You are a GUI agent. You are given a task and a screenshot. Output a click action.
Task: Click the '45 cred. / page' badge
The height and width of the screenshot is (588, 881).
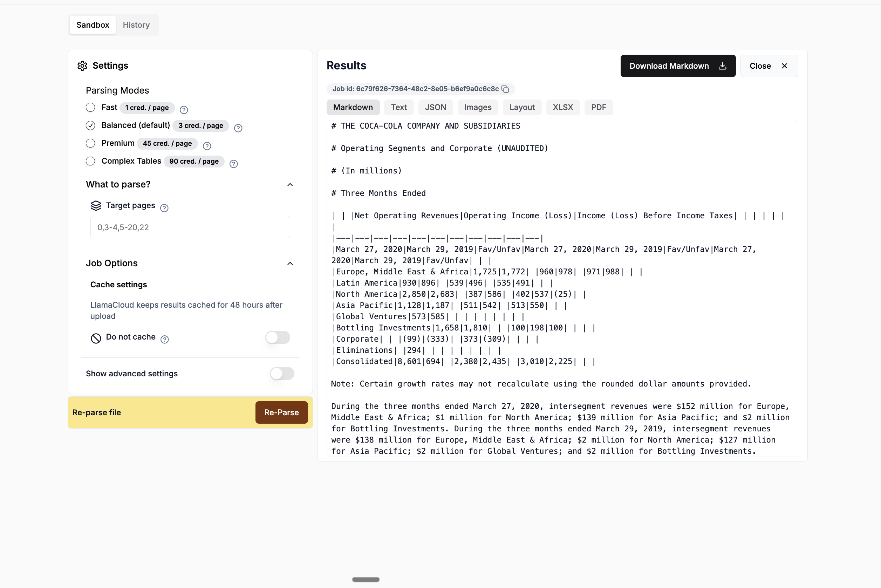[167, 144]
